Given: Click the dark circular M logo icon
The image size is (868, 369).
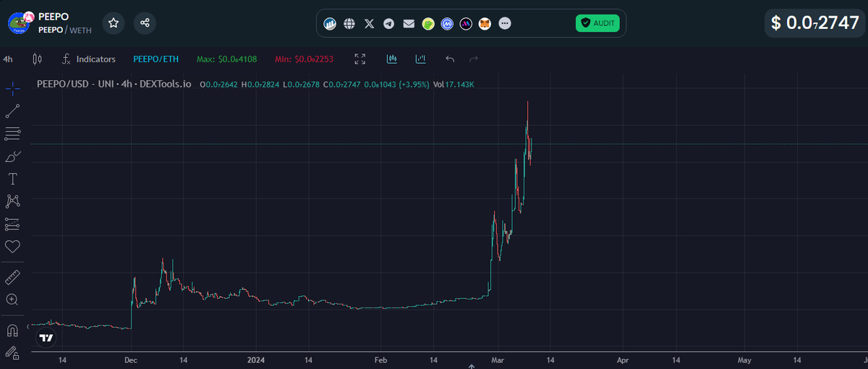Looking at the screenshot, I should [467, 23].
